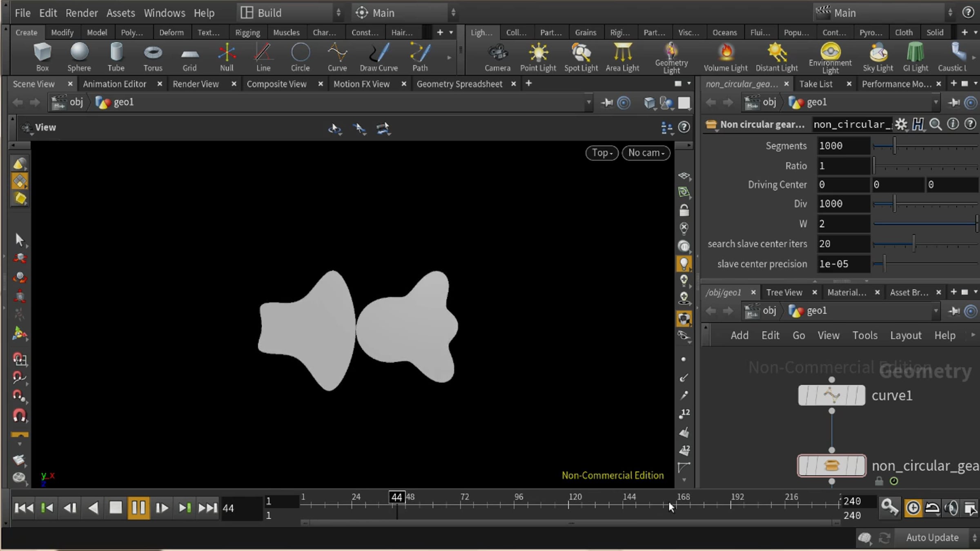Create an Area Light
The width and height of the screenshot is (980, 551).
(622, 57)
